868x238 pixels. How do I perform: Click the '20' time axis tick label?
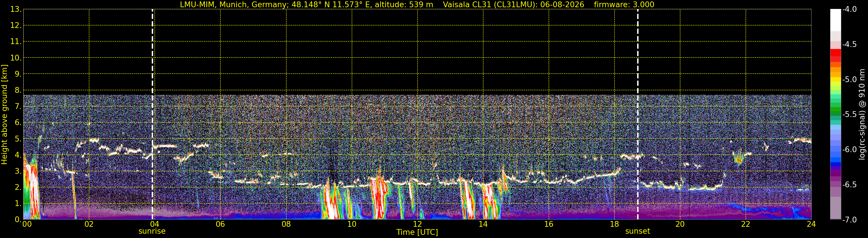[x=680, y=224]
